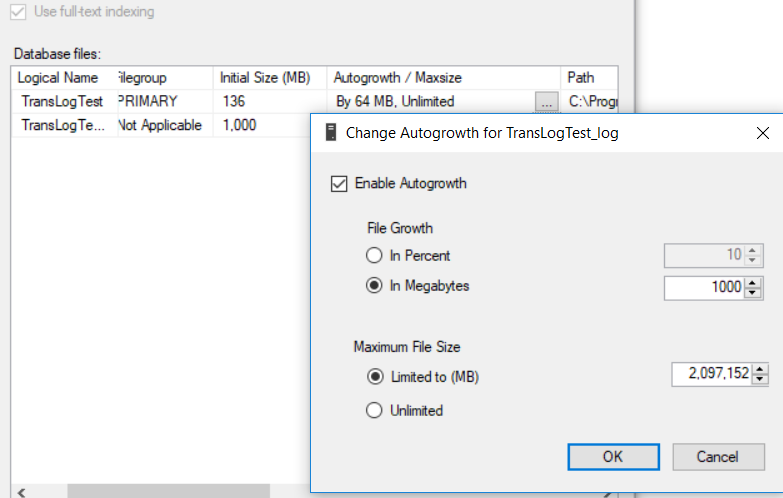
Task: Decrease megabytes growth value with down arrow
Action: point(759,292)
